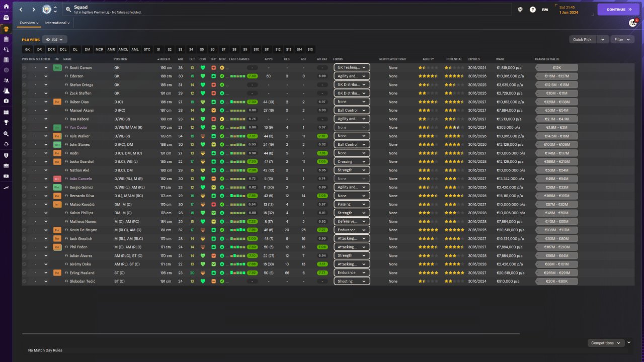This screenshot has width=644, height=362.
Task: Expand the chevron right of Competitions
Action: click(x=629, y=342)
